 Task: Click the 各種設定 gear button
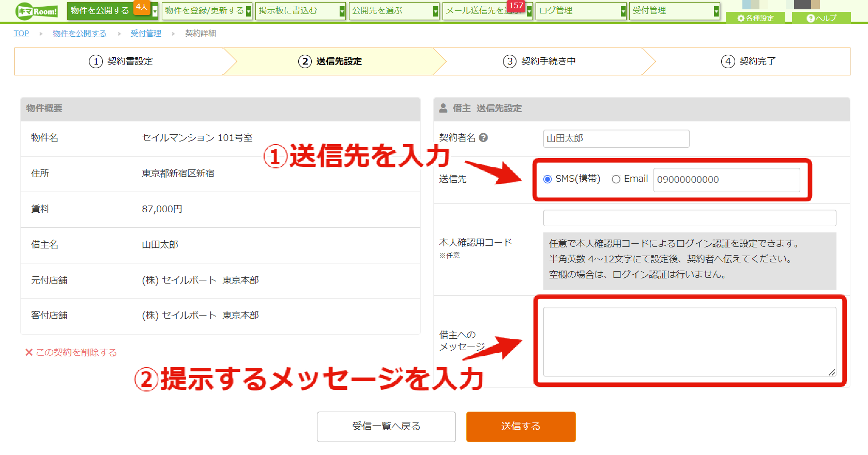[x=755, y=18]
